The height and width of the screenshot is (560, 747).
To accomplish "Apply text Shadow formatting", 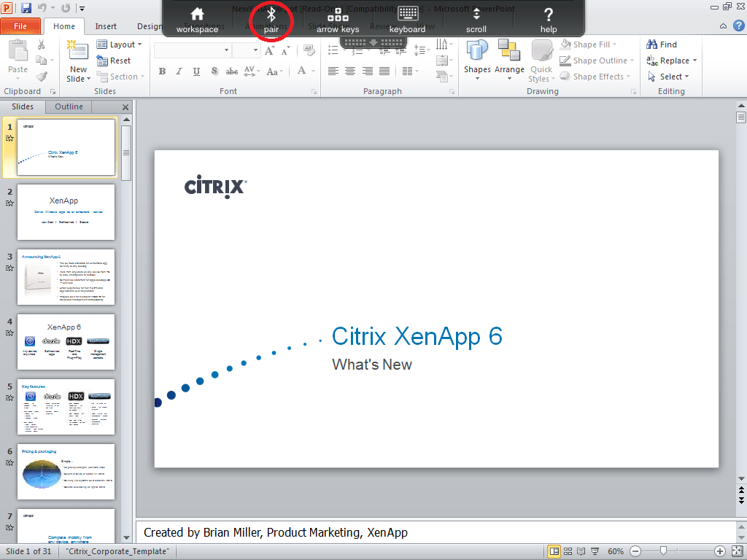I will click(214, 71).
